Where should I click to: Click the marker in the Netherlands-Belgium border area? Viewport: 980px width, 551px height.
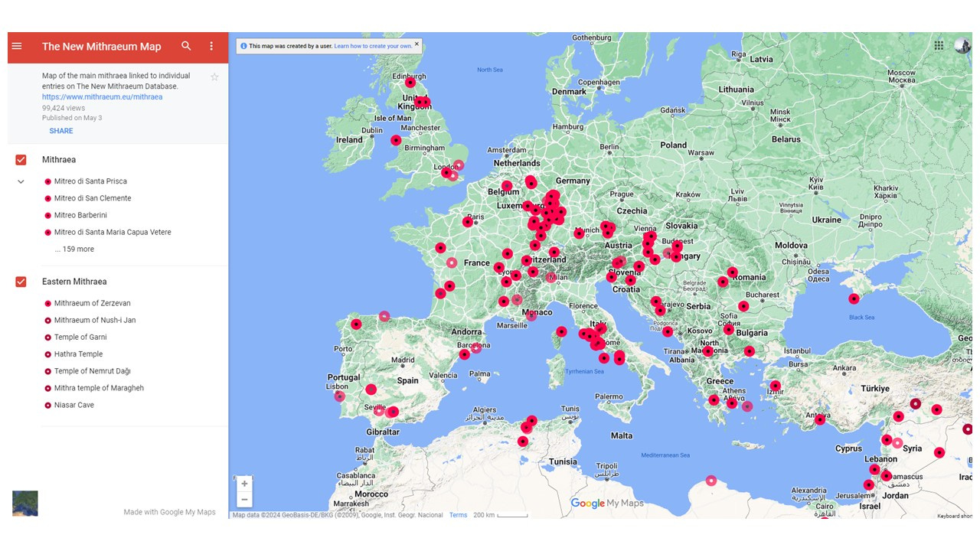[x=507, y=186]
